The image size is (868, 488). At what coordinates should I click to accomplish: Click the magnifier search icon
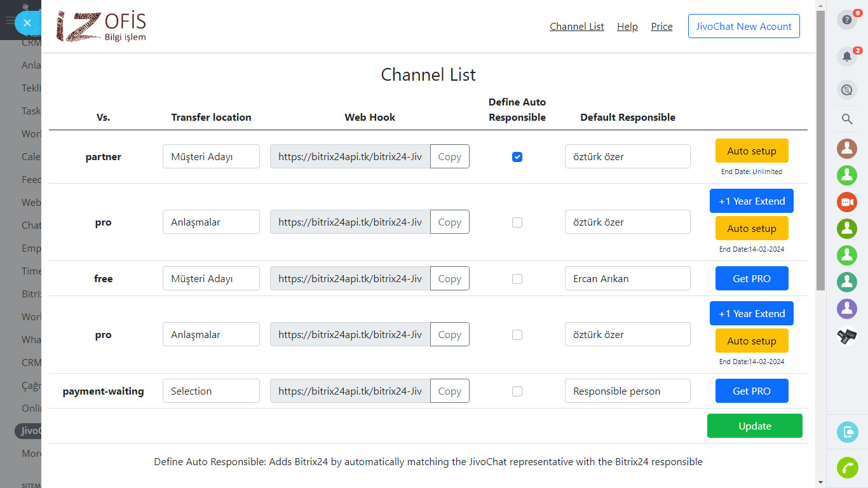[x=846, y=119]
